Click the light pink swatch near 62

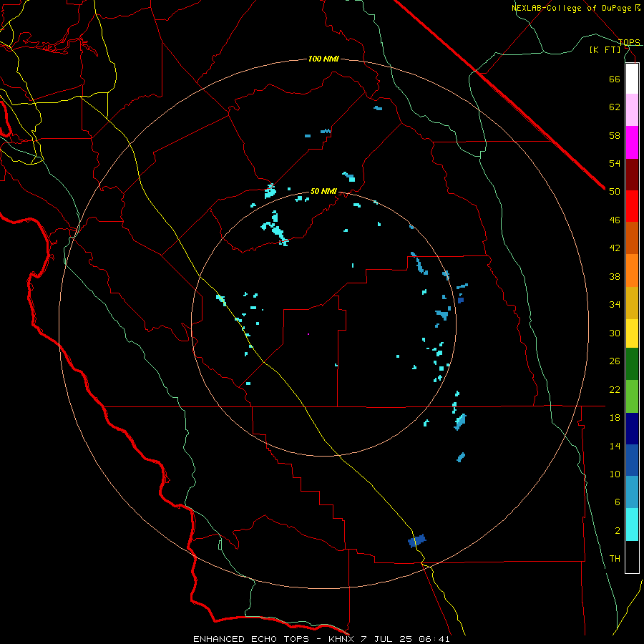coord(632,109)
